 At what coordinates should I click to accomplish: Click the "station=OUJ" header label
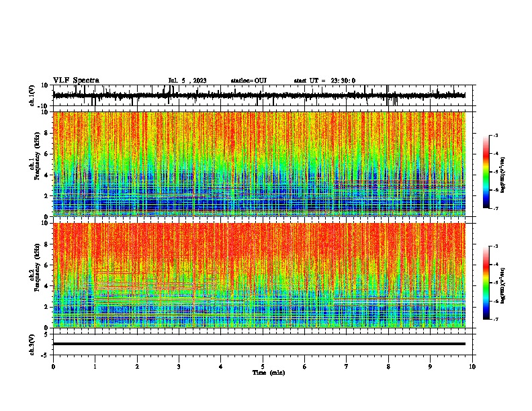(249, 81)
